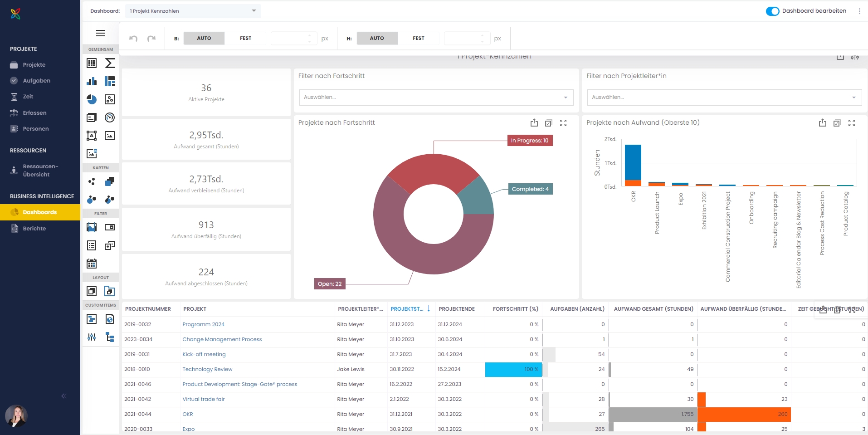Set height H to FEST

(419, 39)
